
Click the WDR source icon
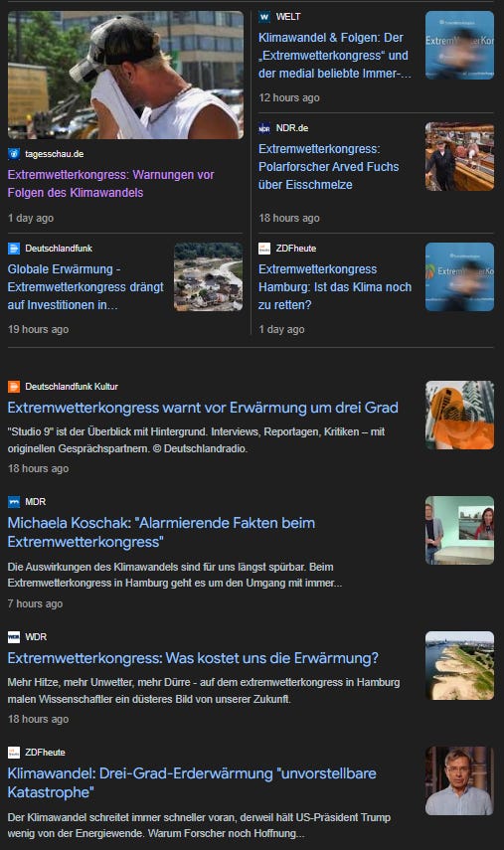click(x=14, y=637)
